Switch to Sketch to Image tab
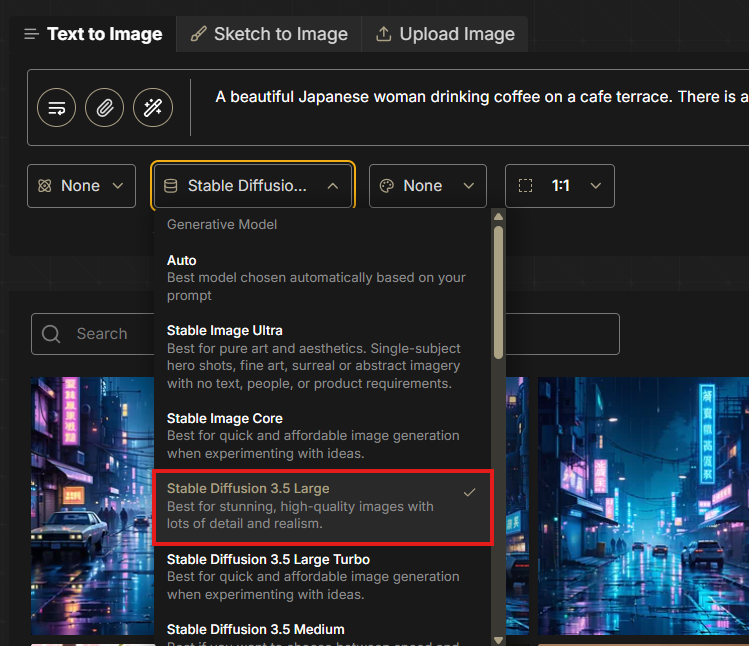This screenshot has width=749, height=646. coord(269,34)
